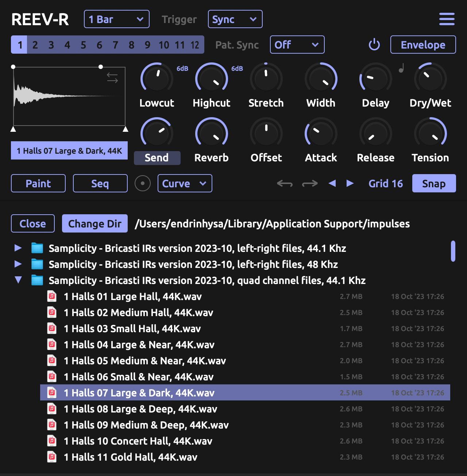This screenshot has height=476, width=467.
Task: Select 1 Halls 07 Large & Dark, 44K.wav
Action: tap(245, 392)
